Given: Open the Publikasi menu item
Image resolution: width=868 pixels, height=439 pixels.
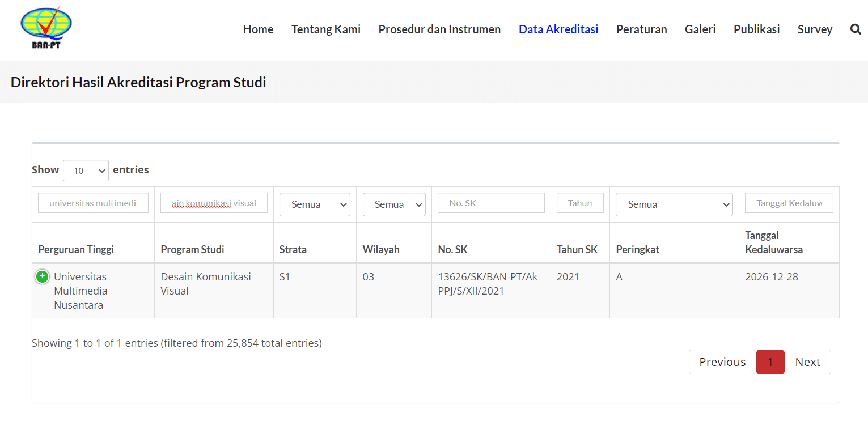Looking at the screenshot, I should click(756, 29).
